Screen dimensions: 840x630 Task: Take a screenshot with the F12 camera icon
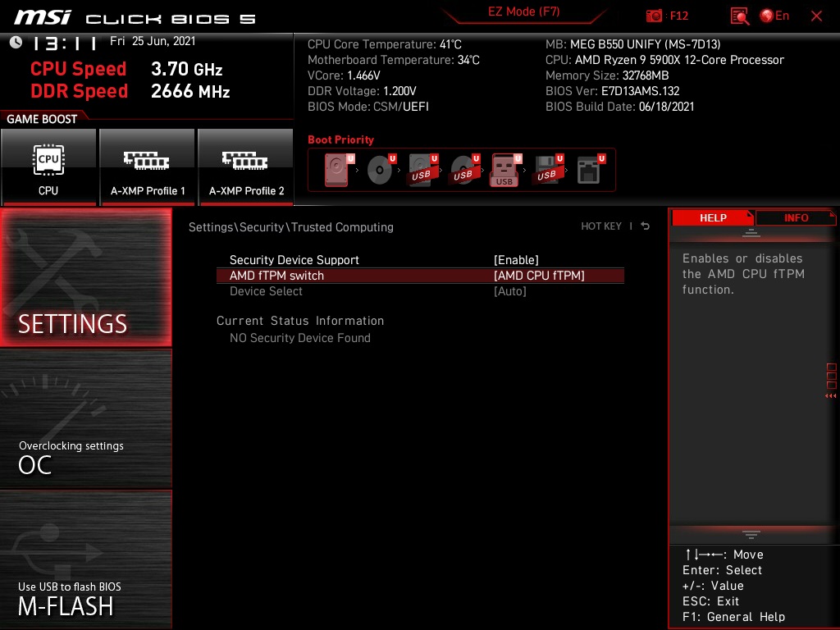[x=654, y=16]
